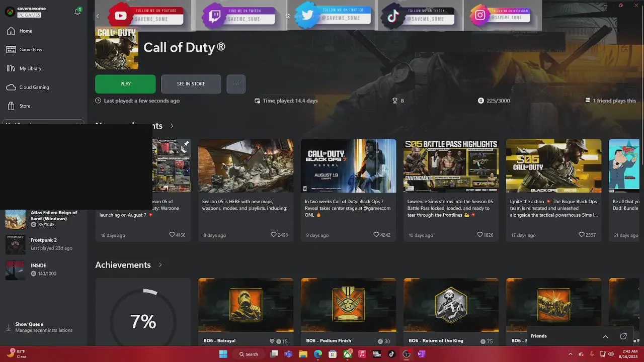The image size is (644, 362).
Task: Expand the Achievements section chevron
Action: click(160, 265)
